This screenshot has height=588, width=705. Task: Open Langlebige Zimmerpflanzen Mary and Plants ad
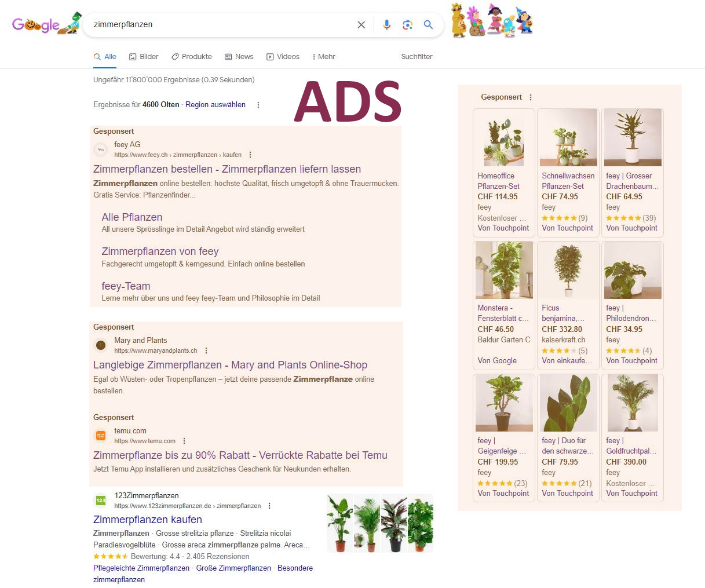(x=230, y=365)
